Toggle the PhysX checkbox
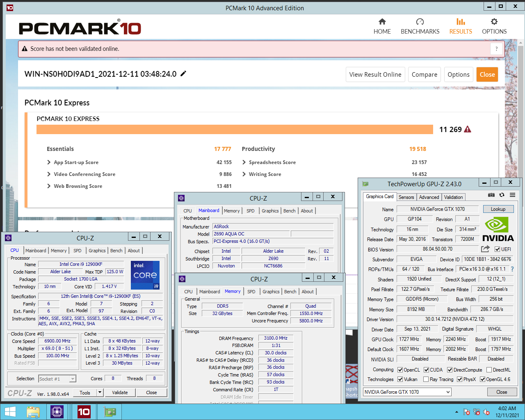The height and width of the screenshot is (420, 525). (460, 379)
